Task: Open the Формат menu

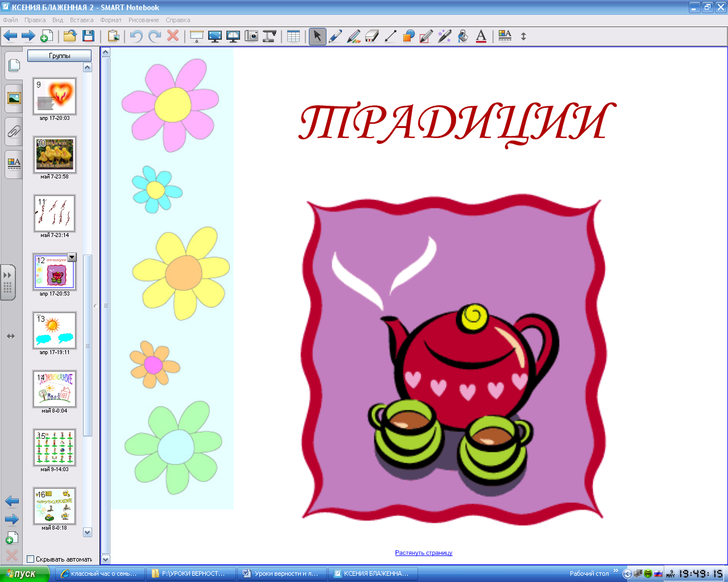Action: tap(111, 20)
